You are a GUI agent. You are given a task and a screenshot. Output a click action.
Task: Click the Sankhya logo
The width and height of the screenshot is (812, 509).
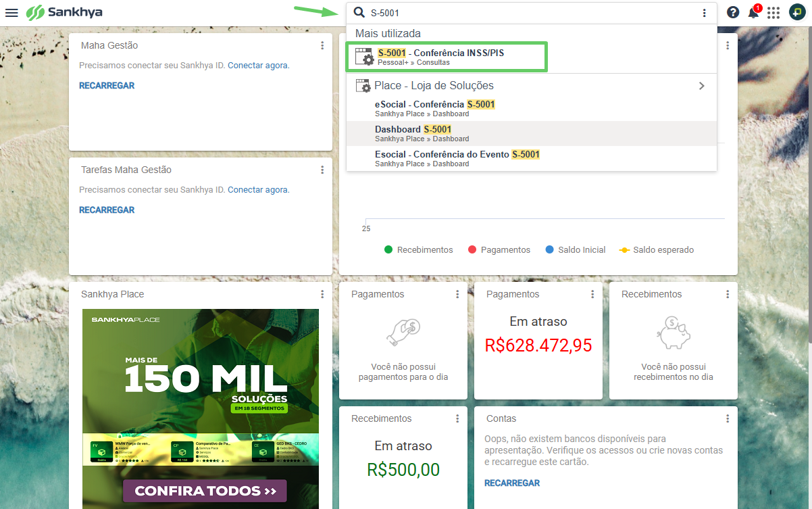click(x=65, y=12)
